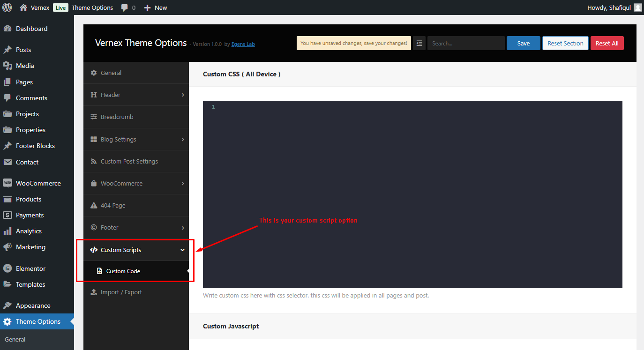
Task: Click the Marketing megaphone icon
Action: coord(7,247)
